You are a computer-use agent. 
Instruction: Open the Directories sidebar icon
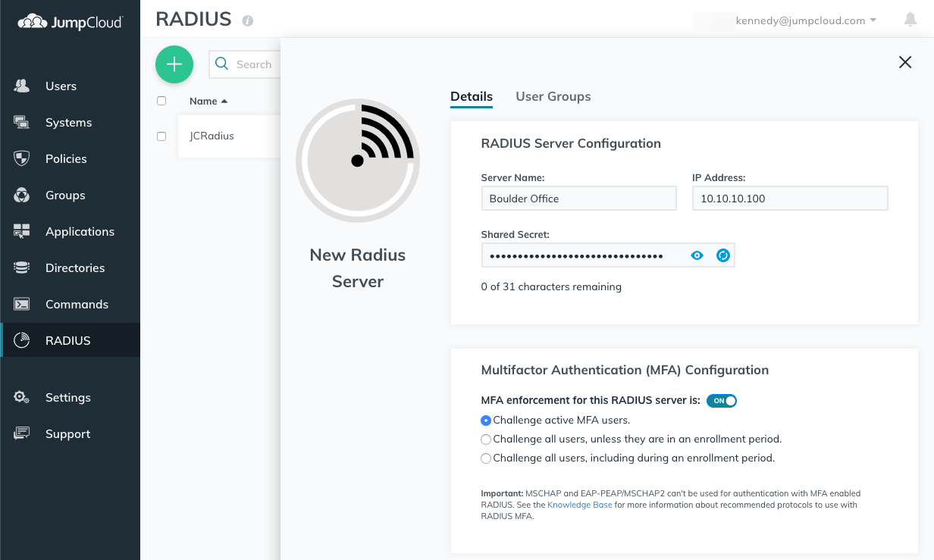[22, 267]
